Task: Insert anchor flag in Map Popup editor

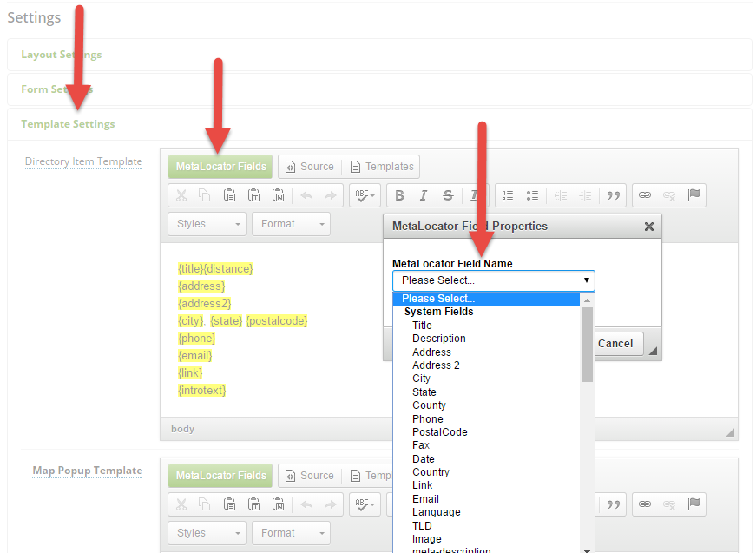Action: coord(694,504)
